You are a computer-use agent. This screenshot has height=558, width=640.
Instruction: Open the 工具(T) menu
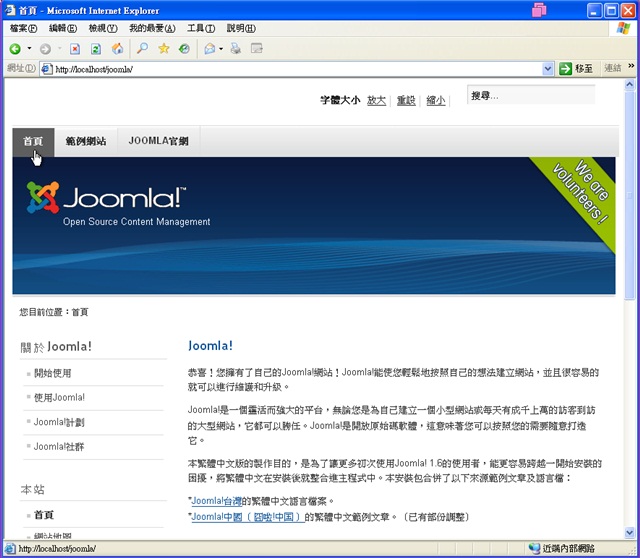[x=201, y=28]
